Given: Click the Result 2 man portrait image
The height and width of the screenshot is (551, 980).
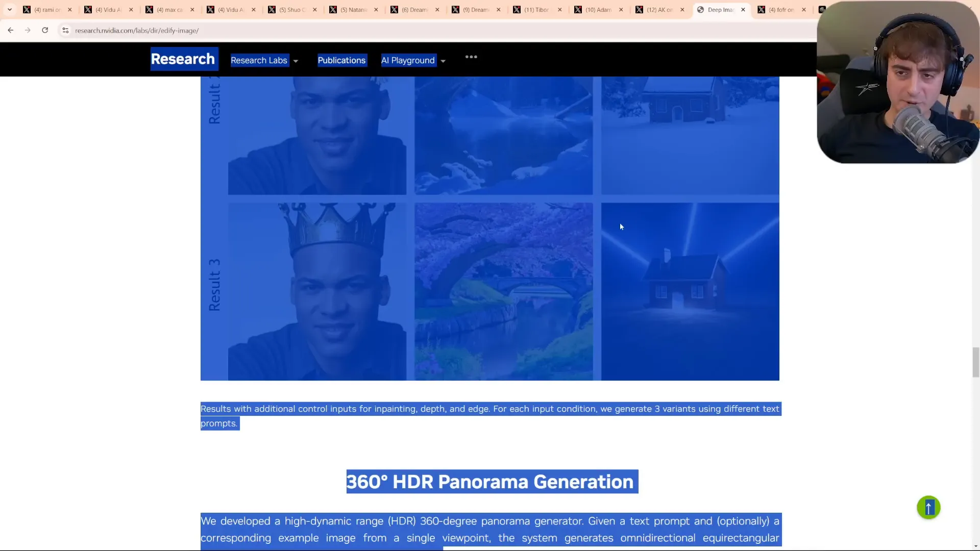Looking at the screenshot, I should [x=317, y=136].
